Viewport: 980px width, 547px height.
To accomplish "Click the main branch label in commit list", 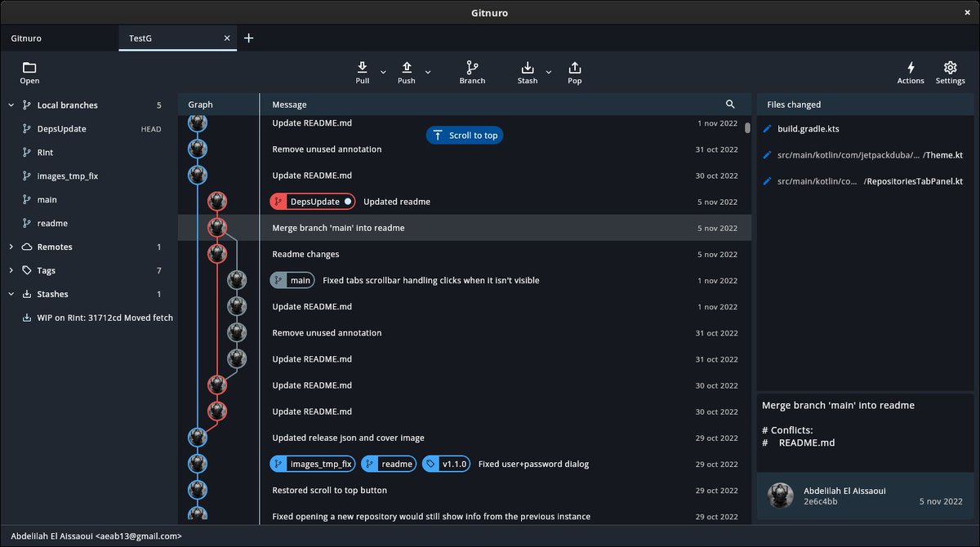I will tap(292, 280).
